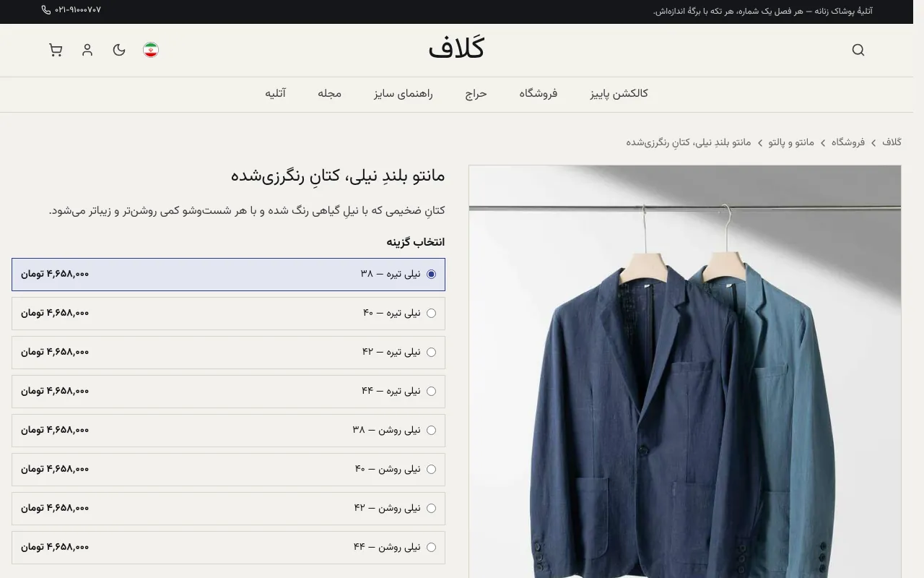Click the Iran flag language icon
Image resolution: width=924 pixels, height=578 pixels.
[x=151, y=50]
